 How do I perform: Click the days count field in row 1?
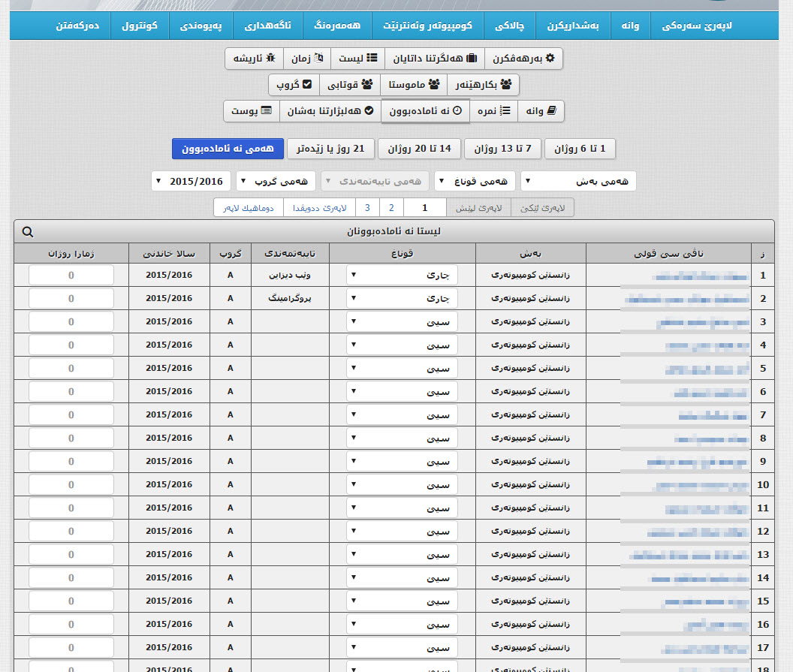click(71, 276)
